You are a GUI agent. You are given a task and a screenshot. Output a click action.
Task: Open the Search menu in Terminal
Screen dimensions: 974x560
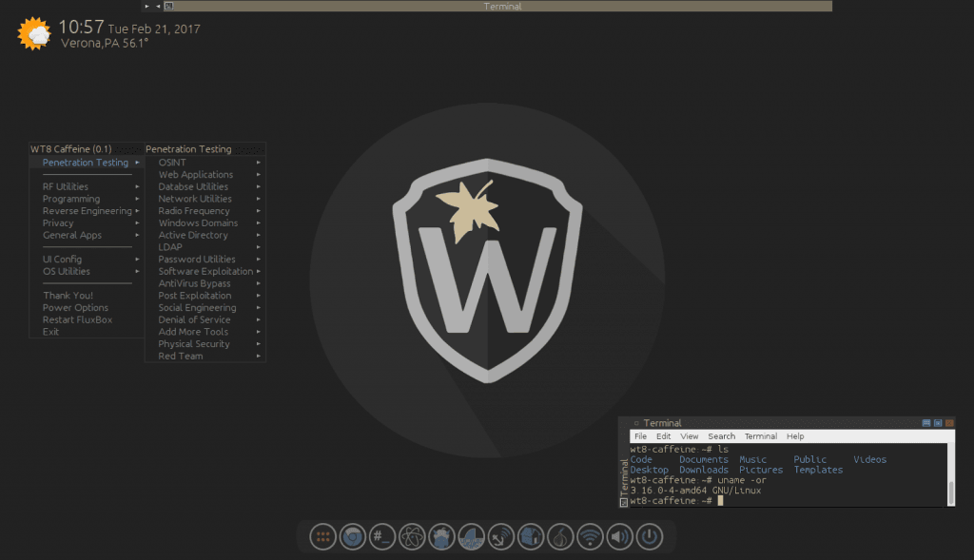[721, 436]
